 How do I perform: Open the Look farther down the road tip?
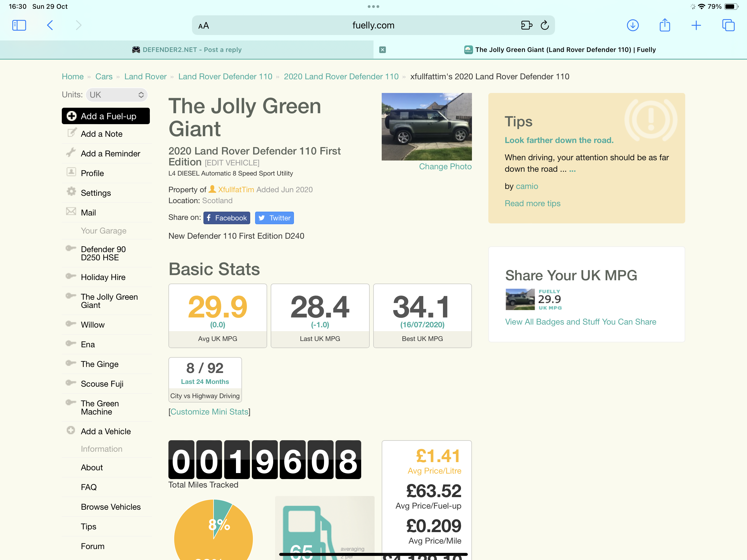559,140
